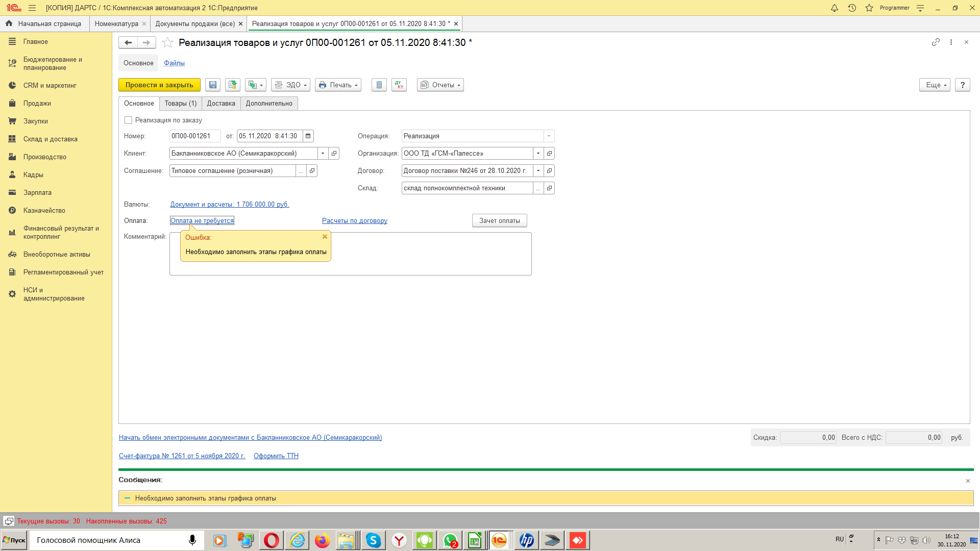This screenshot has height=551, width=980.
Task: Click the Post document icon
Action: 233,85
